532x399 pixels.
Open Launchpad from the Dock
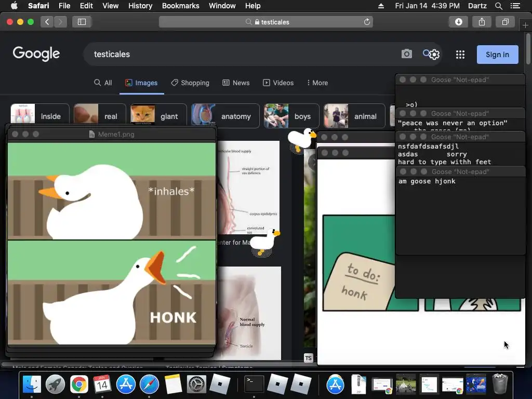pyautogui.click(x=55, y=384)
